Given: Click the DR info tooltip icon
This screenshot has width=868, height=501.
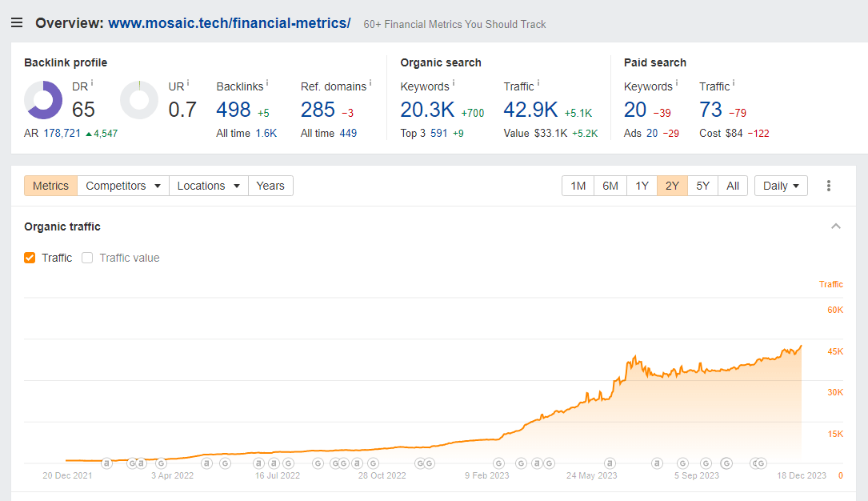Looking at the screenshot, I should click(90, 81).
